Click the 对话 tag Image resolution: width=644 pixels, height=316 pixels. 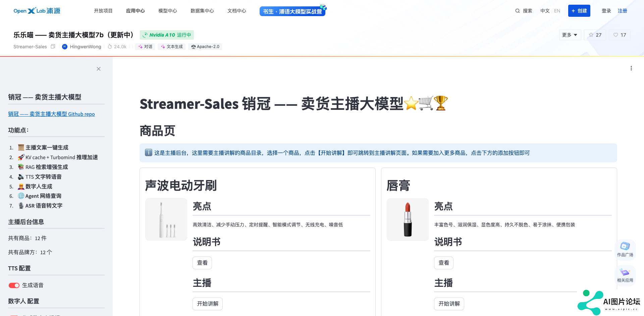coord(145,47)
